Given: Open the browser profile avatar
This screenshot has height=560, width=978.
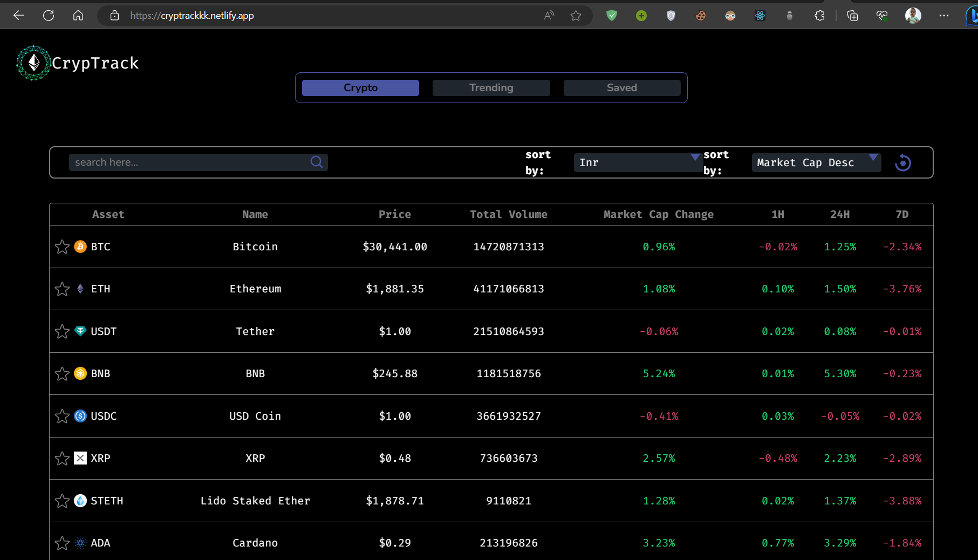Looking at the screenshot, I should pos(913,16).
